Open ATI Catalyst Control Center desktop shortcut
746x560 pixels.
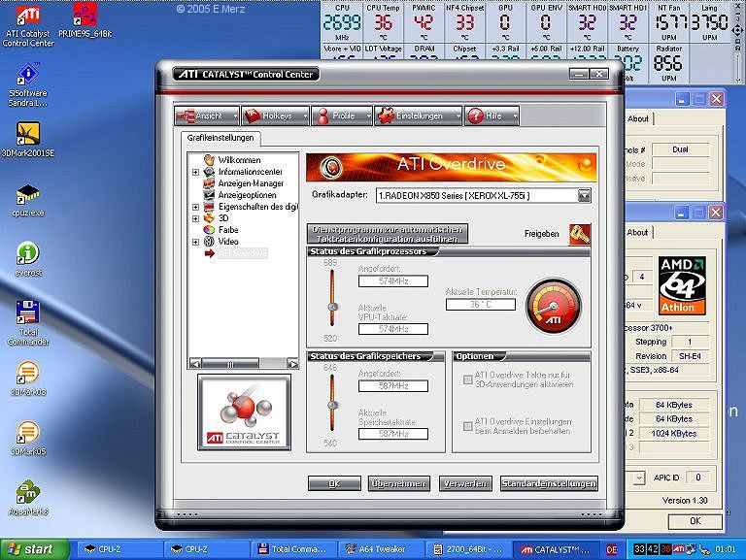(x=28, y=24)
